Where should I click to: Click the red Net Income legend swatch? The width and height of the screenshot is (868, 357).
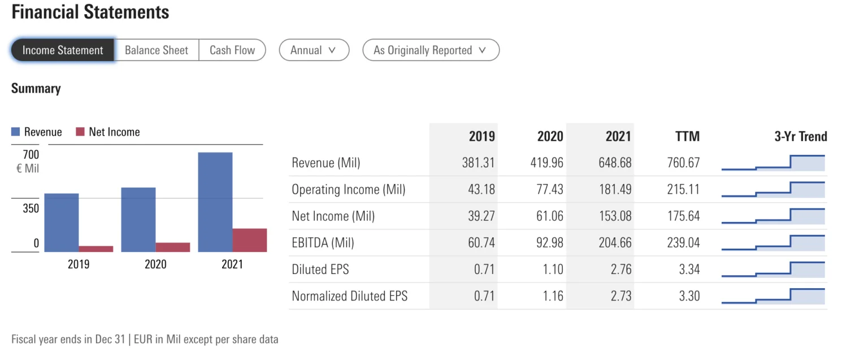click(x=79, y=132)
